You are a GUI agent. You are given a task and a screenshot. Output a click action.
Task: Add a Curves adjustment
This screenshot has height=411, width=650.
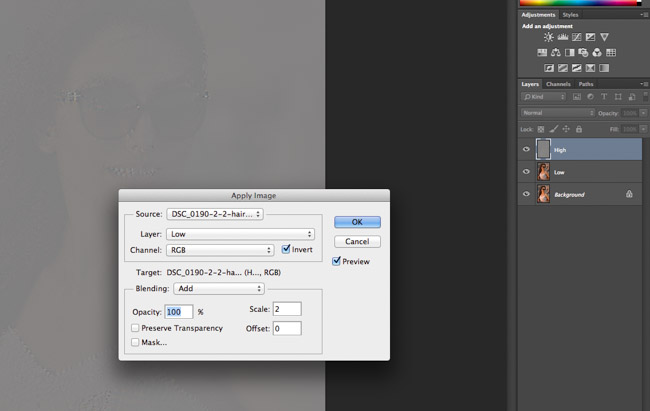coord(577,37)
